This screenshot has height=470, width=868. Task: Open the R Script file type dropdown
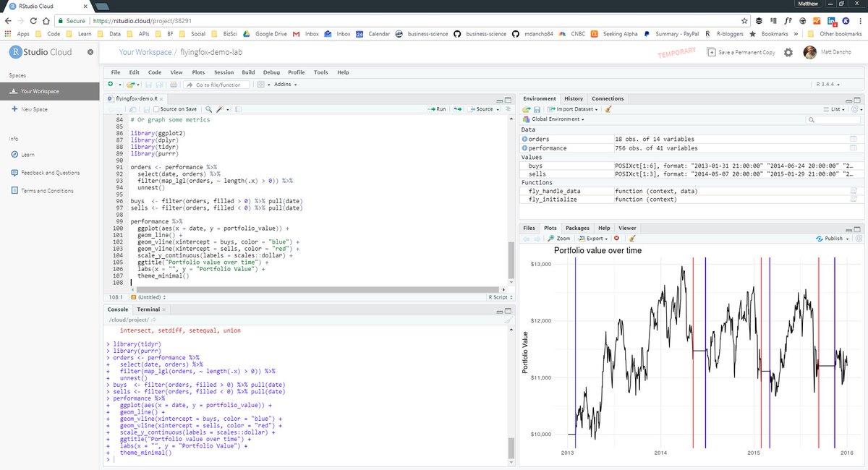(501, 297)
